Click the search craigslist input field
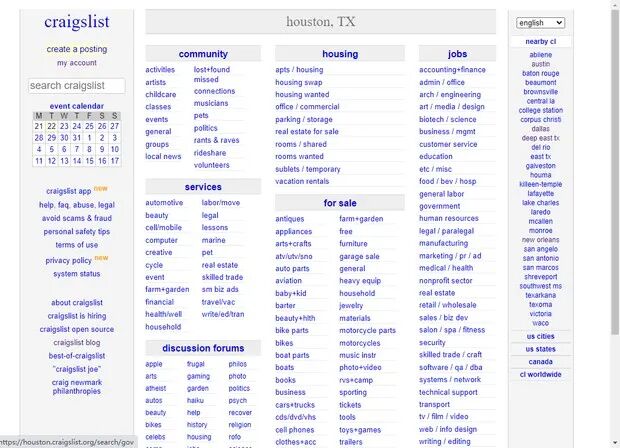Image resolution: width=620 pixels, height=448 pixels. [x=77, y=86]
